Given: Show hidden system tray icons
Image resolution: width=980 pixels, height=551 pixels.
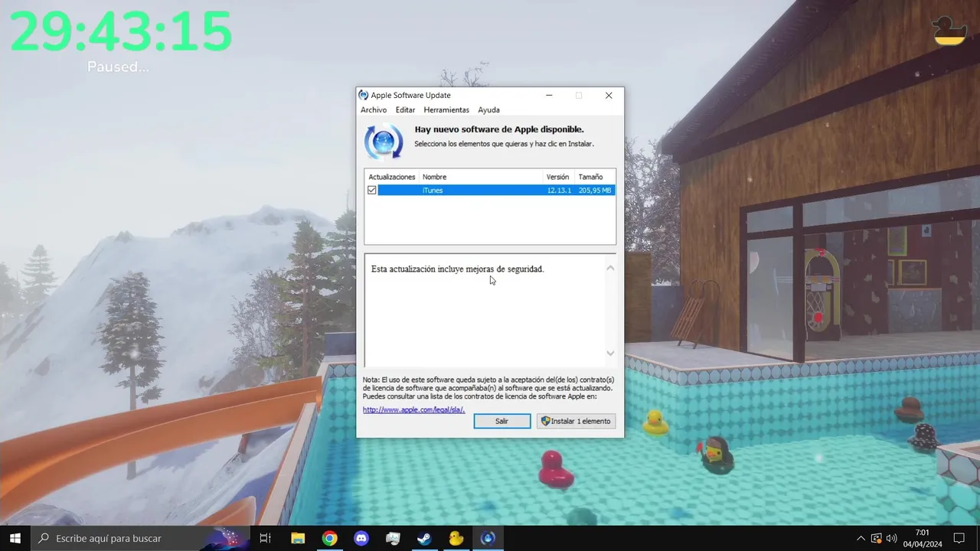Looking at the screenshot, I should click(x=861, y=538).
